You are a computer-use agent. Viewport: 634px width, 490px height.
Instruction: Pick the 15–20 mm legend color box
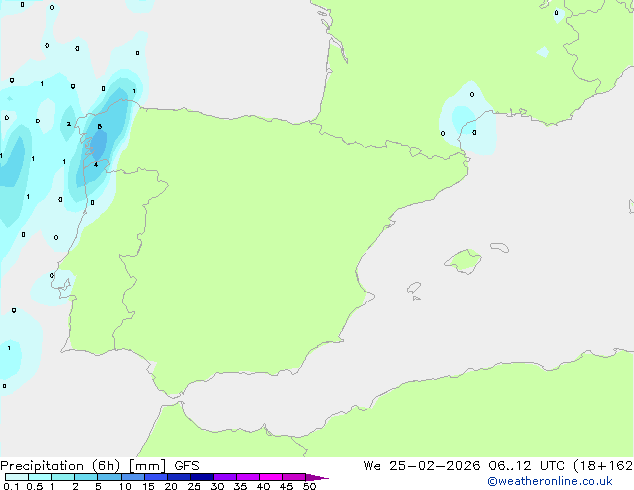pyautogui.click(x=156, y=477)
